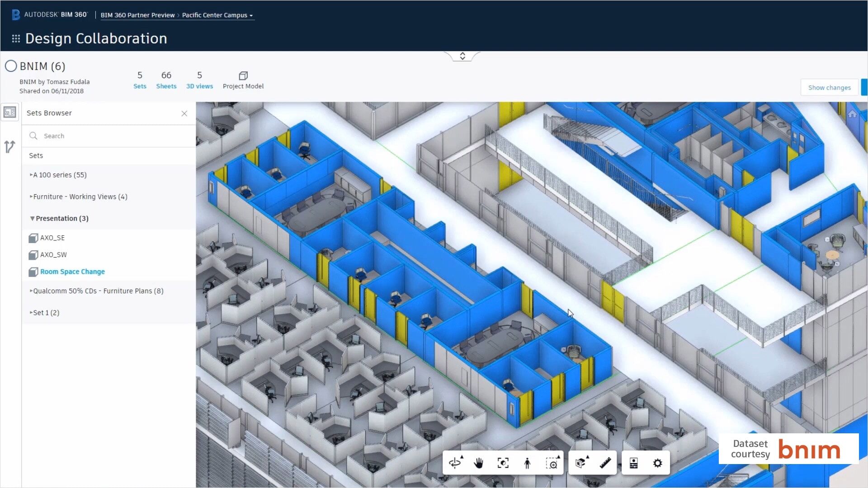Viewport: 868px width, 488px height.
Task: Click the Section analysis cube icon
Action: [580, 463]
